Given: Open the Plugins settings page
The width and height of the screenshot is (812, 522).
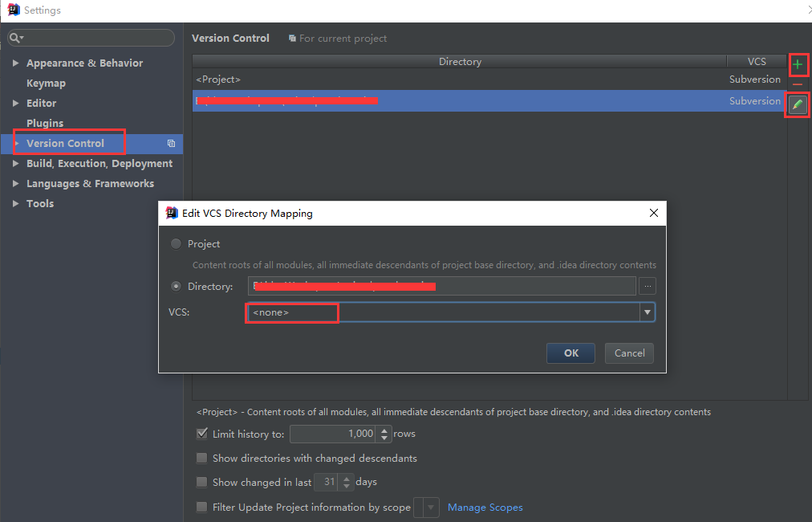Looking at the screenshot, I should (x=45, y=124).
